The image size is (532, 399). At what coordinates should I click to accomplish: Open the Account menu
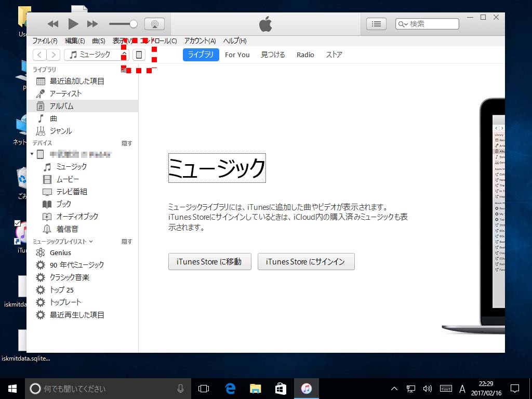199,41
